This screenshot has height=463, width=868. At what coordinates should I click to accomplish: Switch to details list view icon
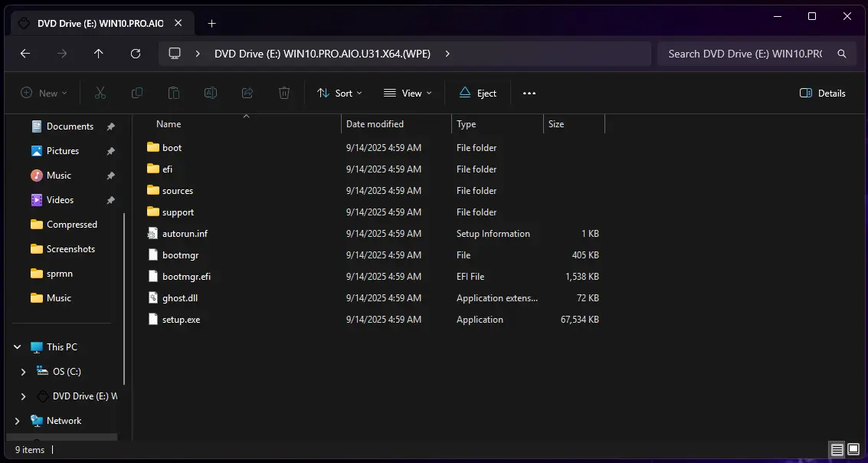(837, 449)
